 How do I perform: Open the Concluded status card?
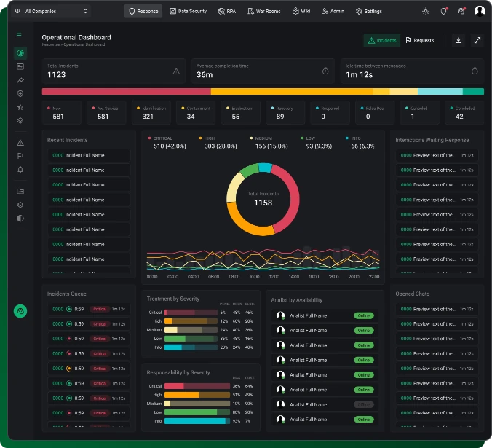464,113
